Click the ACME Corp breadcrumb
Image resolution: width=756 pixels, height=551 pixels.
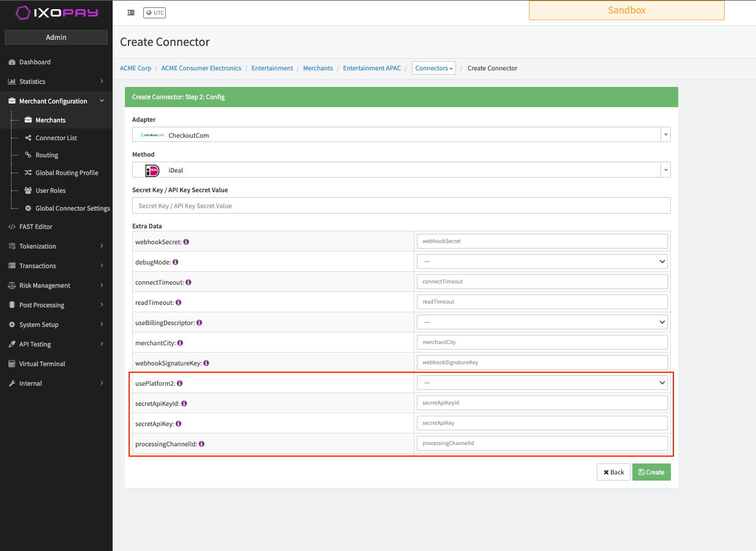pos(135,68)
